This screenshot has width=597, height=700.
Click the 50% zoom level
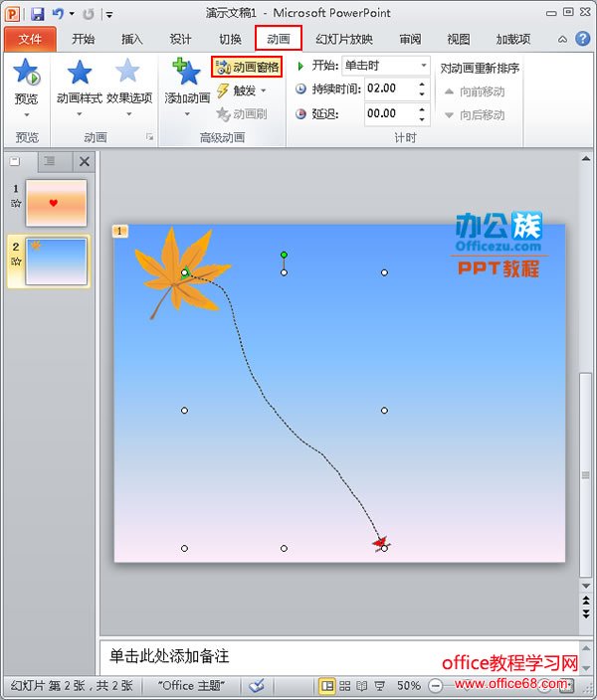pyautogui.click(x=408, y=685)
